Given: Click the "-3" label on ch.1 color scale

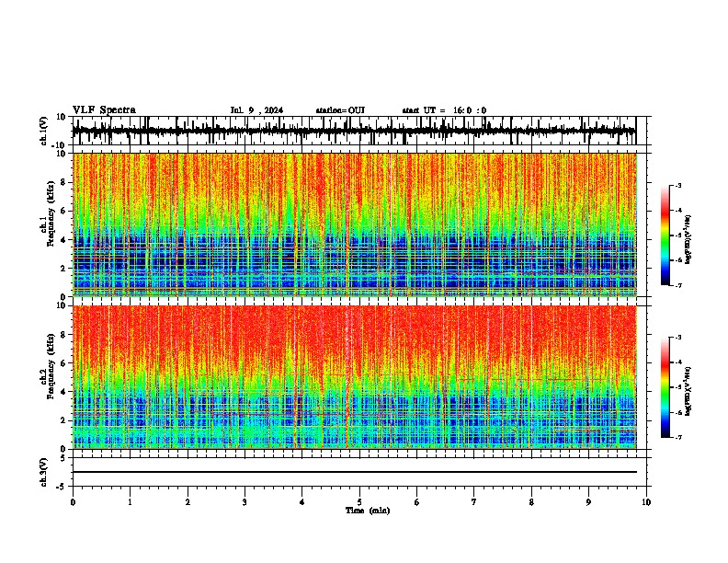Looking at the screenshot, I should coord(678,185).
